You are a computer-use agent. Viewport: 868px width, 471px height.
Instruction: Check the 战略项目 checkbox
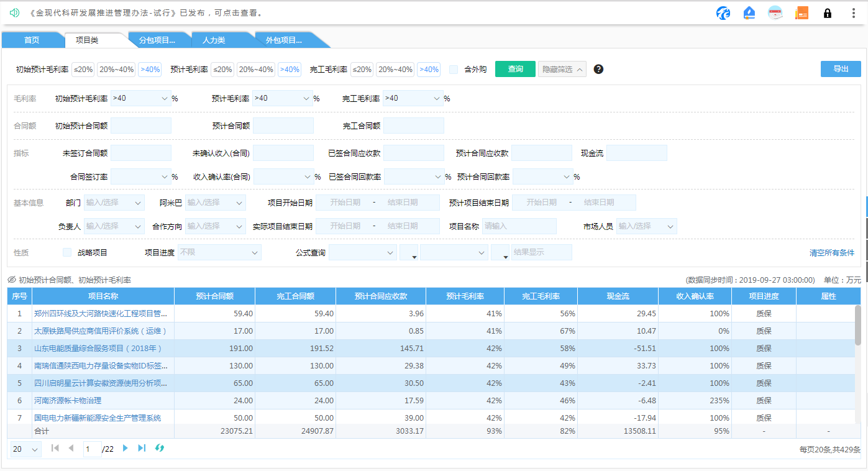pyautogui.click(x=67, y=252)
